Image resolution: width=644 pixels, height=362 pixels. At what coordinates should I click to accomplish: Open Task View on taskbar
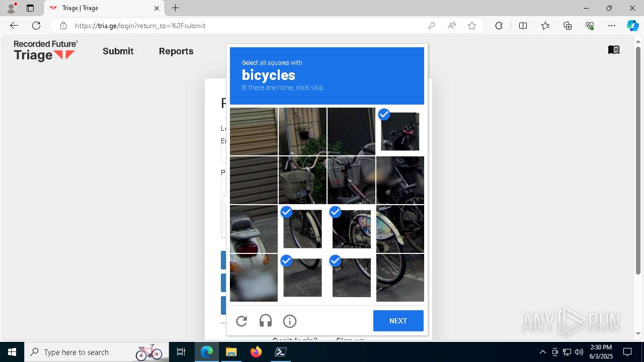pos(181,352)
